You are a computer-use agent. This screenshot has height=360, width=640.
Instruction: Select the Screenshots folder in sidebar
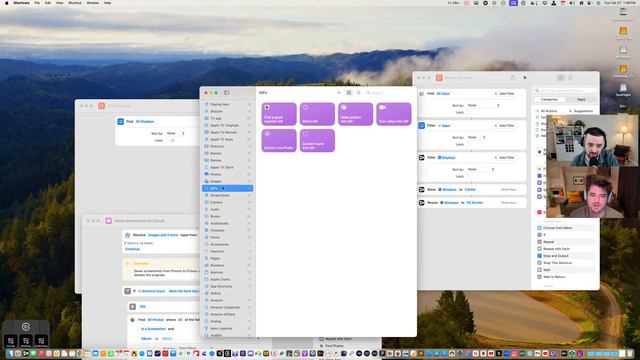pyautogui.click(x=228, y=195)
